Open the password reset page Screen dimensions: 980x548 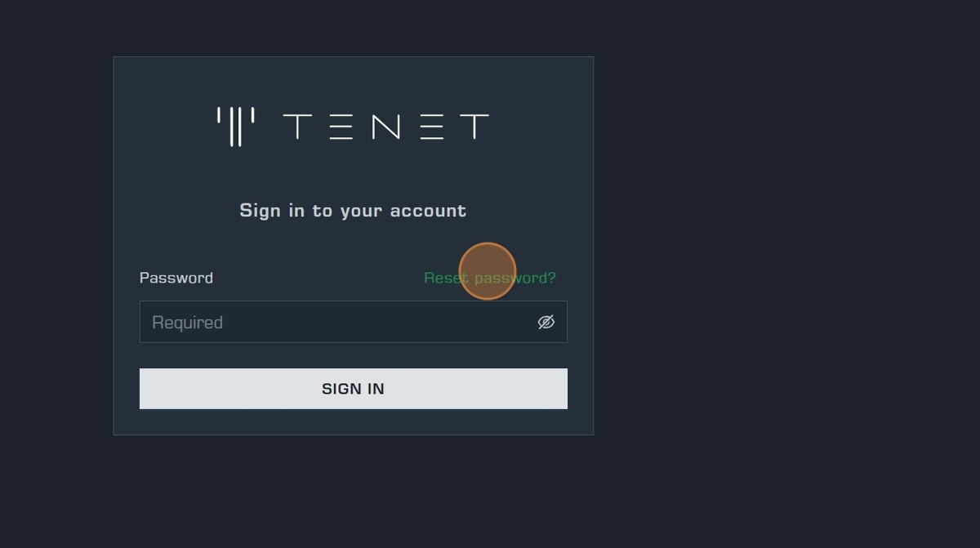pos(489,278)
